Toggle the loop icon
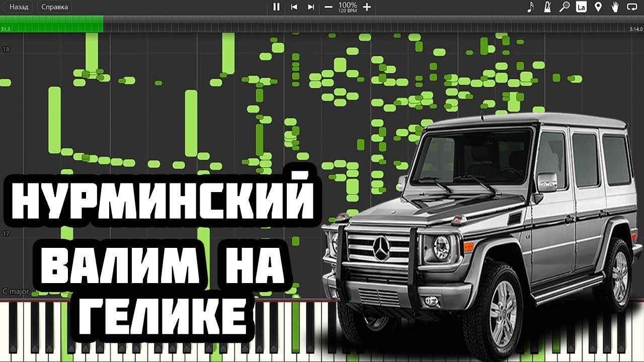Image resolution: width=644 pixels, height=362 pixels. point(631,7)
